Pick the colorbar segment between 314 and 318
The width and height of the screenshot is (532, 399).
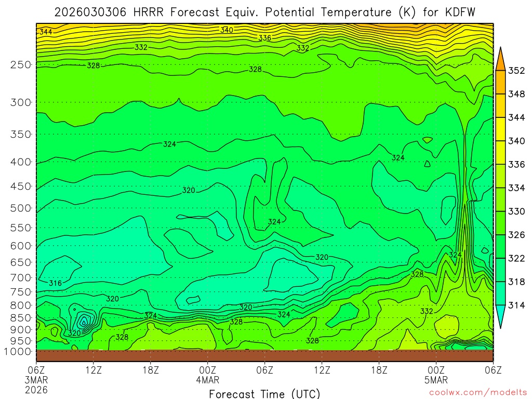pyautogui.click(x=500, y=294)
